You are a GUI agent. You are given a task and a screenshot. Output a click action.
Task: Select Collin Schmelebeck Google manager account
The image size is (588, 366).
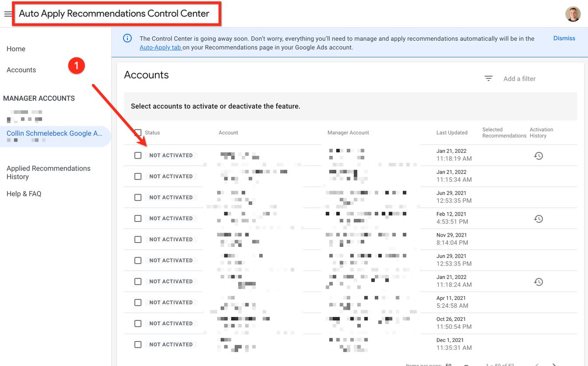[55, 136]
